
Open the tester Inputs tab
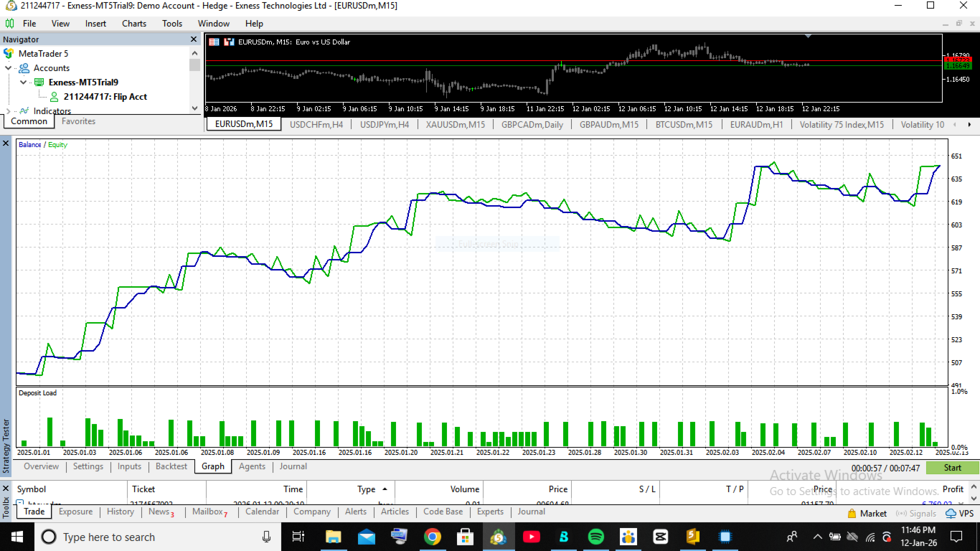tap(130, 466)
